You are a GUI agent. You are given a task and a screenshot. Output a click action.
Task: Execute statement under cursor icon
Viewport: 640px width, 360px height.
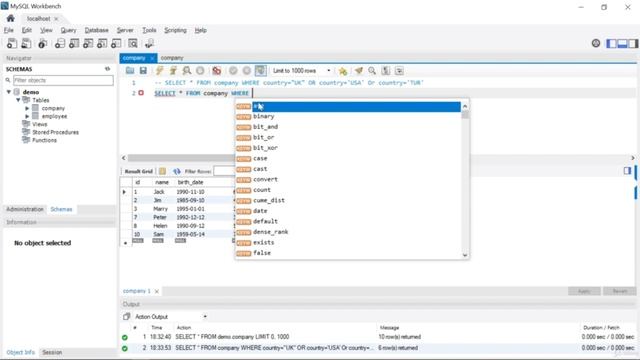click(x=173, y=71)
